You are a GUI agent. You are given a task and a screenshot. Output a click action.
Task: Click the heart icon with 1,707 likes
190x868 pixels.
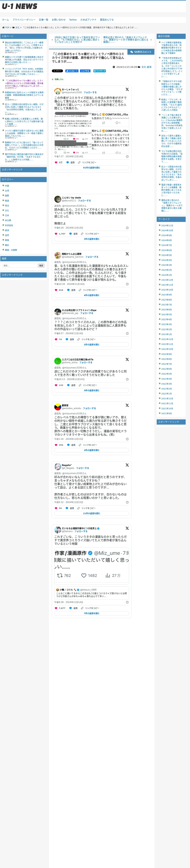(56, 233)
